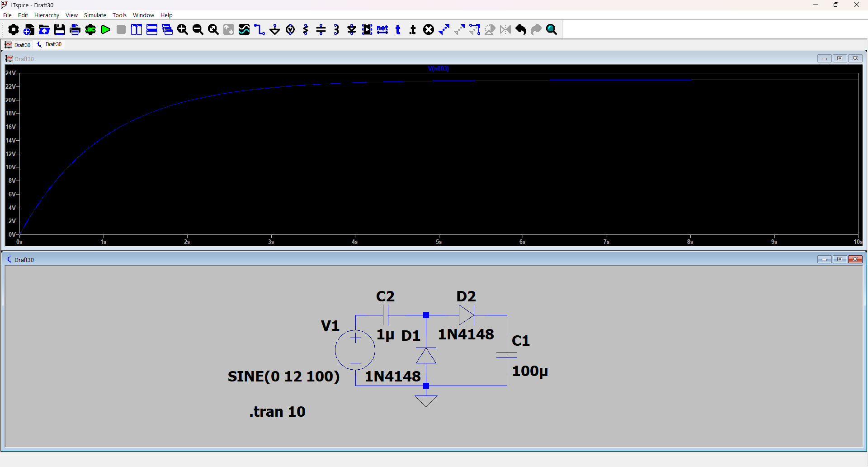Place an inductor

pos(336,30)
